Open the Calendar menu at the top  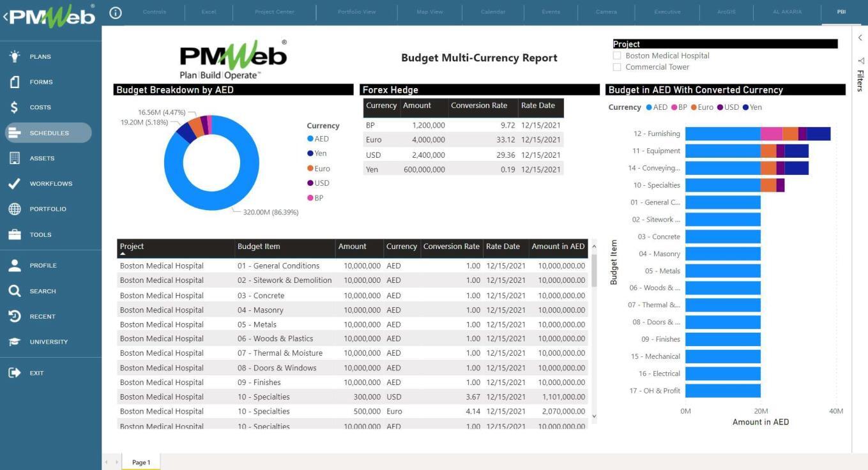(x=492, y=11)
